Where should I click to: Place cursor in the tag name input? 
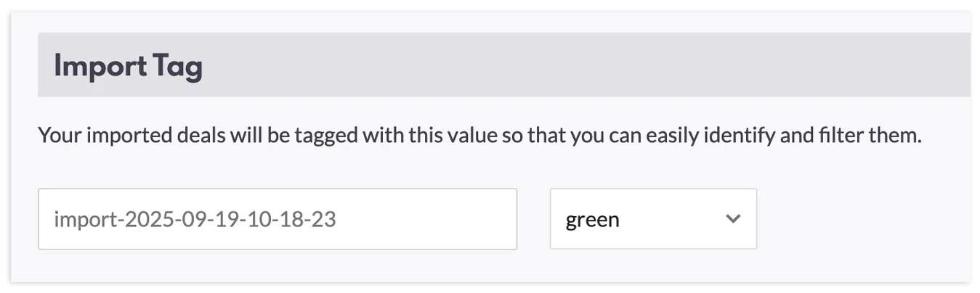point(277,219)
